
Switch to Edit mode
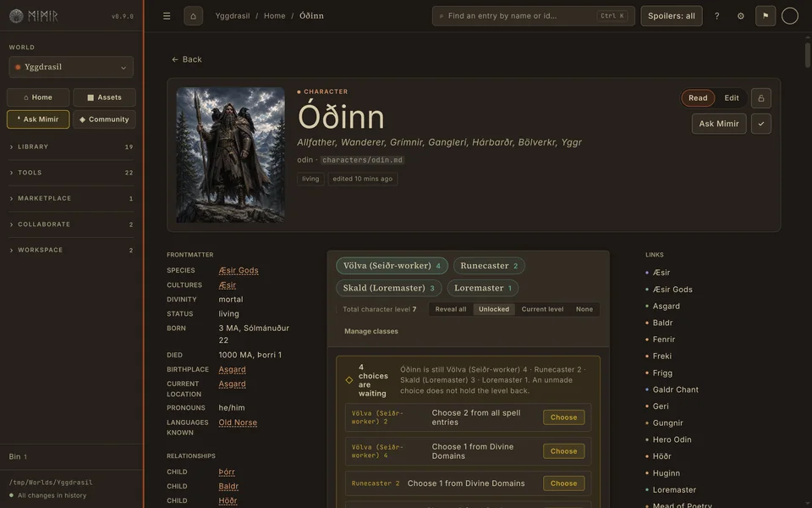pos(731,98)
